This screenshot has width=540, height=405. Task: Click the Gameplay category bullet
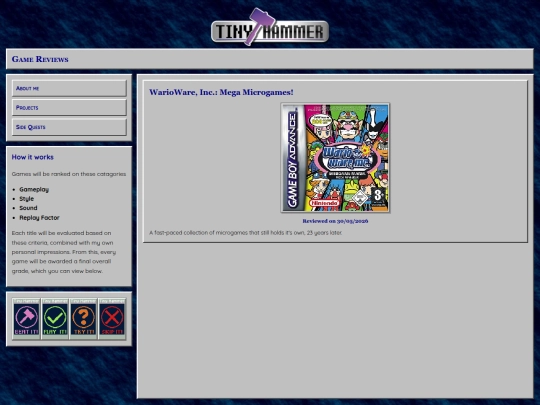point(34,189)
